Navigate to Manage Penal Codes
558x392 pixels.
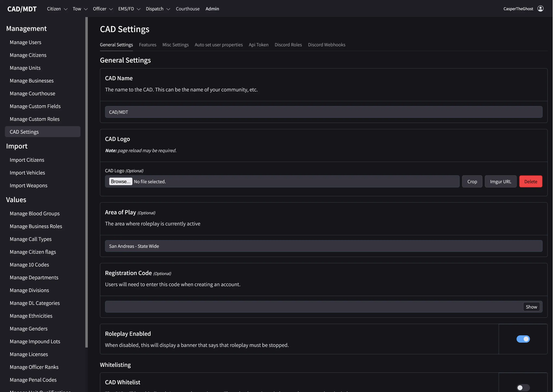(33, 380)
